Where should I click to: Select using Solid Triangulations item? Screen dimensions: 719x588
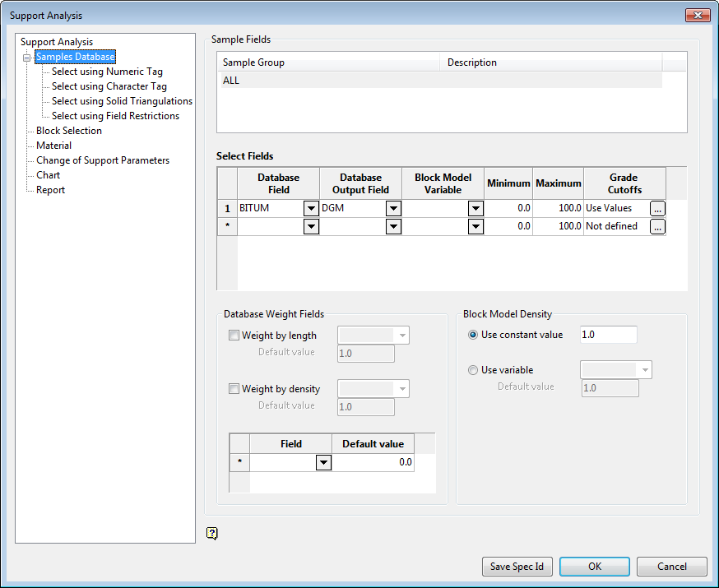122,101
